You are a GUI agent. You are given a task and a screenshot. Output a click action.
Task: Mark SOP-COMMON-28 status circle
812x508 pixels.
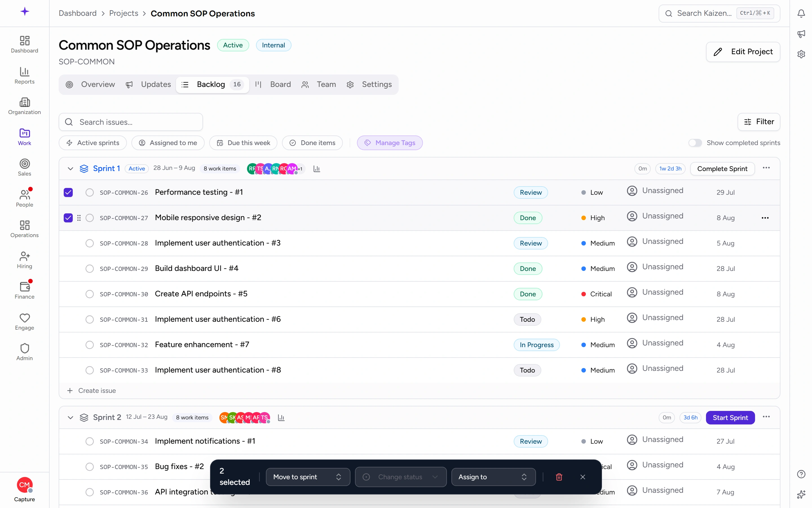pos(90,243)
